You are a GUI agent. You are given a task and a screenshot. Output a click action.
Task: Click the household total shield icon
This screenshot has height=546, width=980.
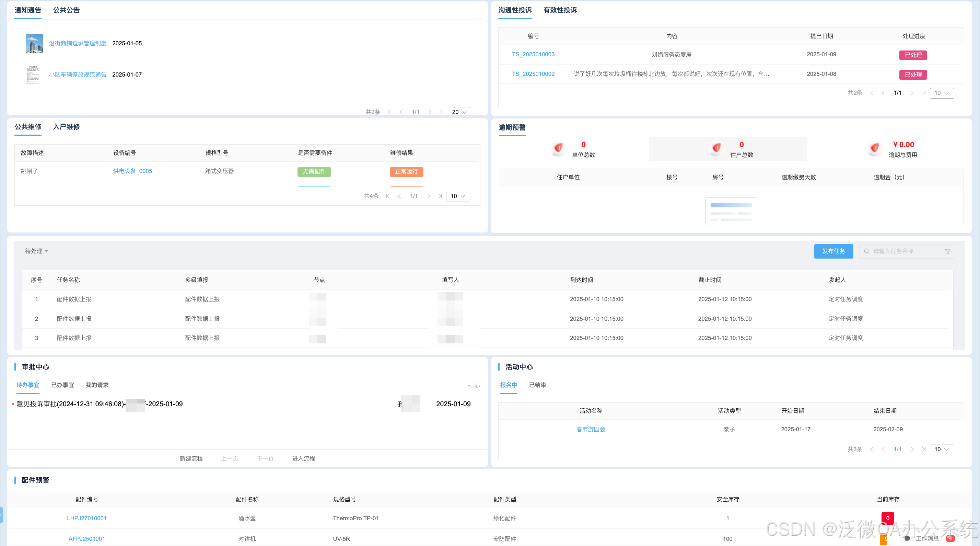pyautogui.click(x=716, y=148)
